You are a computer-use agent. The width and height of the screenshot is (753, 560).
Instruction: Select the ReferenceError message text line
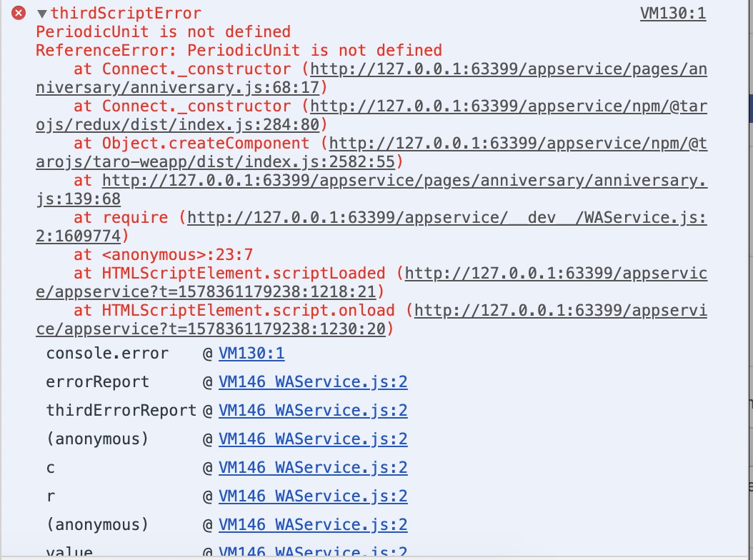tap(237, 50)
